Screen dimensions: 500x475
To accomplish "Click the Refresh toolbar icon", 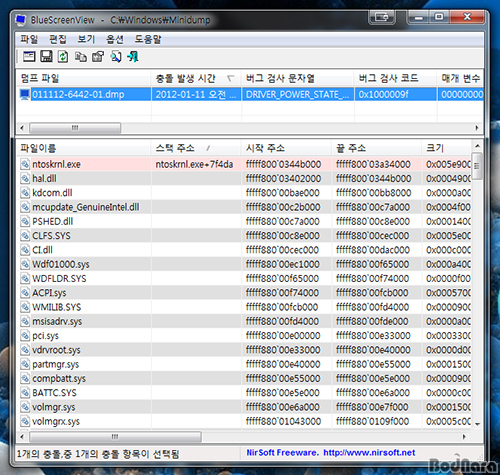I will [x=63, y=56].
